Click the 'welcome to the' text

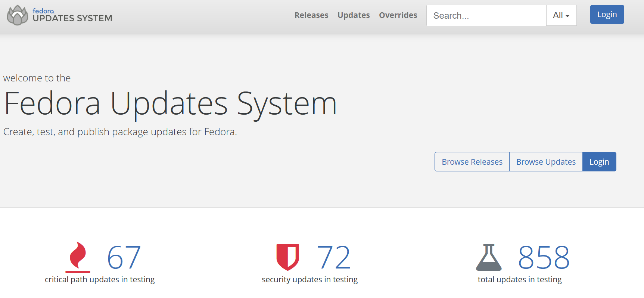(37, 78)
